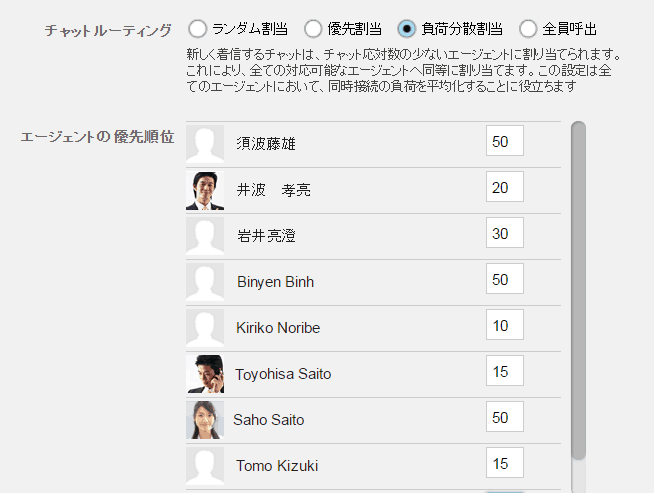Click Tomo Kizuki's avatar icon
Image resolution: width=654 pixels, height=493 pixels.
click(205, 466)
